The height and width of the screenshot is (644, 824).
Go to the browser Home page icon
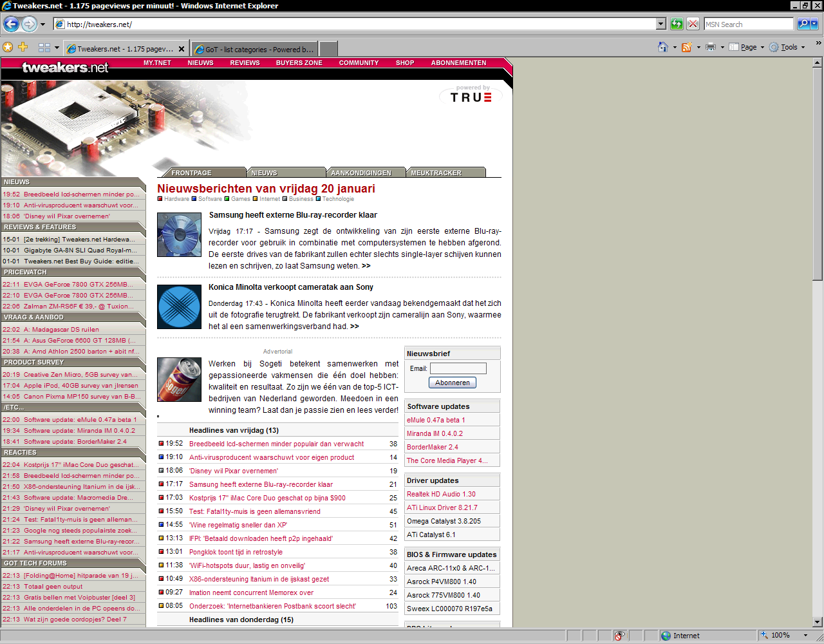pos(663,47)
